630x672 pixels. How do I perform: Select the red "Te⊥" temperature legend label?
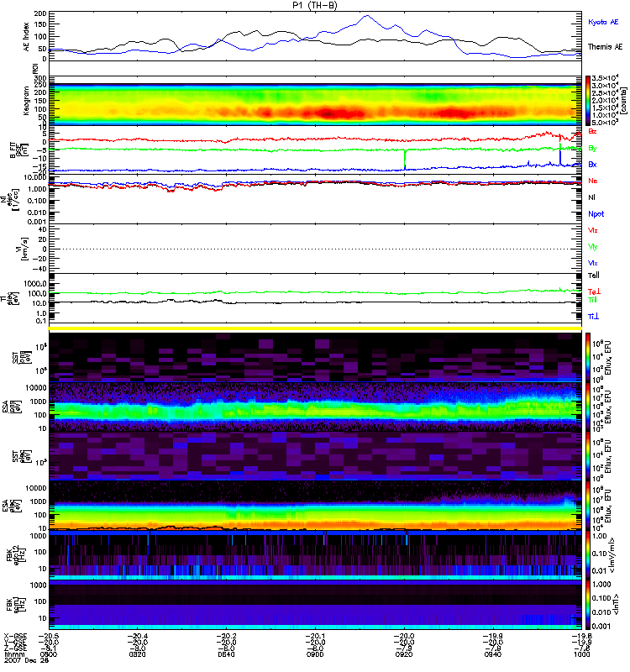coord(595,291)
